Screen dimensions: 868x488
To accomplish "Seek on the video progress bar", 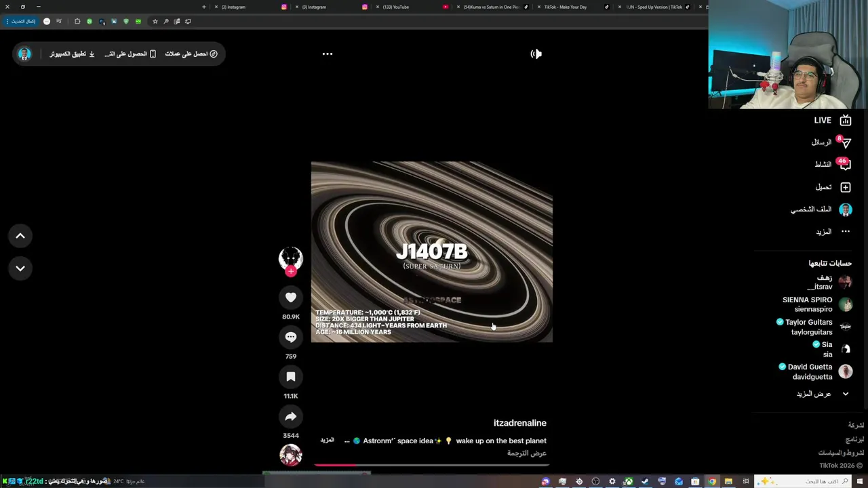I will coord(431,465).
